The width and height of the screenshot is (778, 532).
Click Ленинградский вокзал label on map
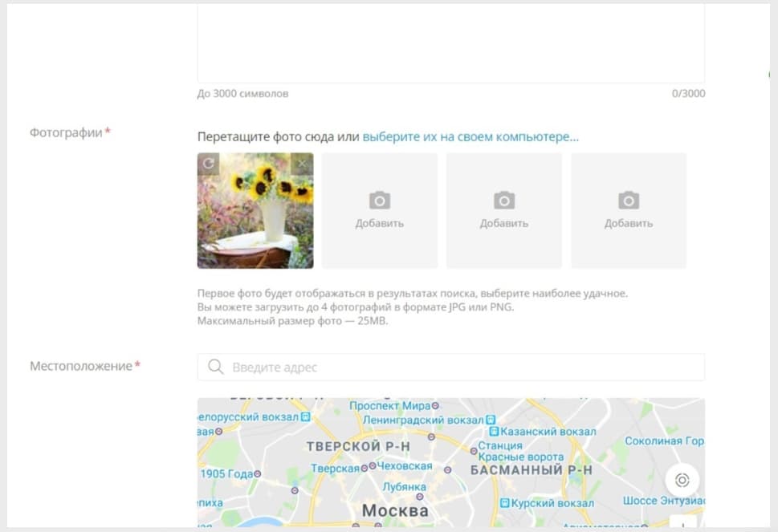tap(423, 420)
